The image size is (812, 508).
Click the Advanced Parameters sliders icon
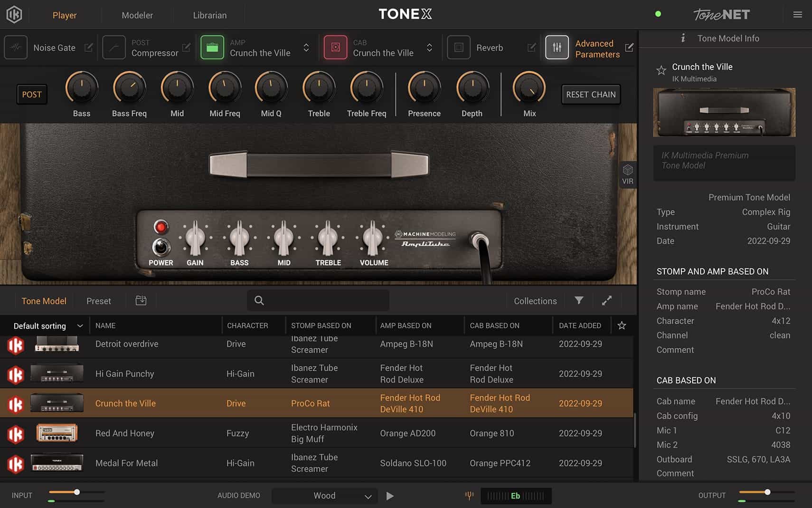(557, 48)
